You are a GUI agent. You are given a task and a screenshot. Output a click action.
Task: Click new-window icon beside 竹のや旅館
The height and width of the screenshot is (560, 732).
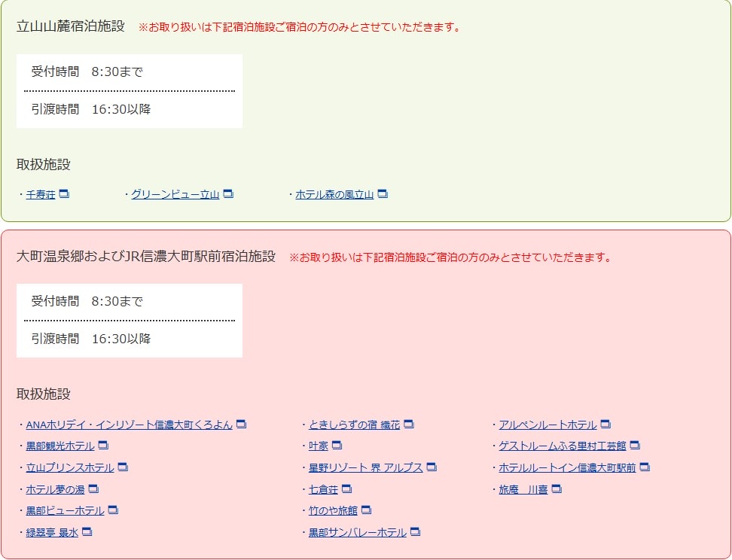click(367, 510)
